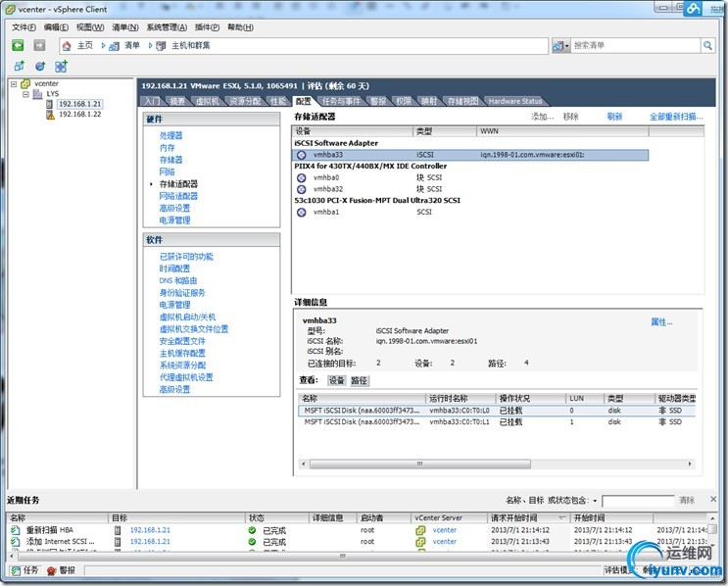Click the device list scroll-right arrow
This screenshot has width=728, height=586.
690,464
